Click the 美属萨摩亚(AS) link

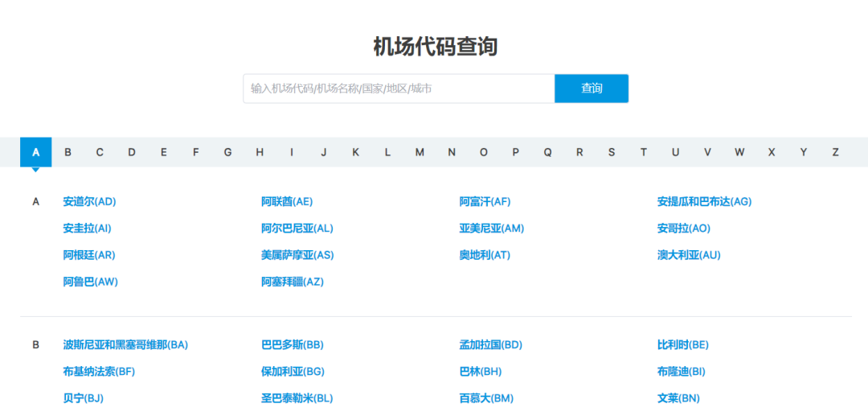(x=298, y=255)
